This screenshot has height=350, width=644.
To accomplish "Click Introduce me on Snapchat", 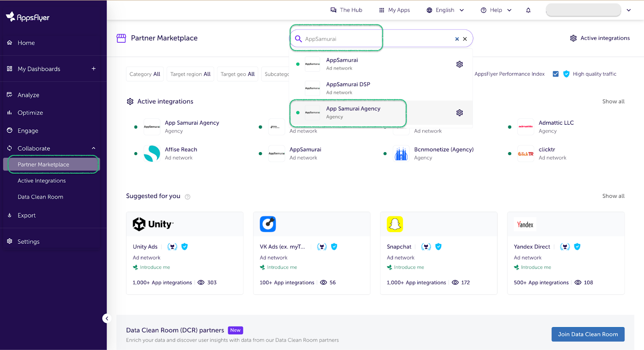I will coord(405,267).
